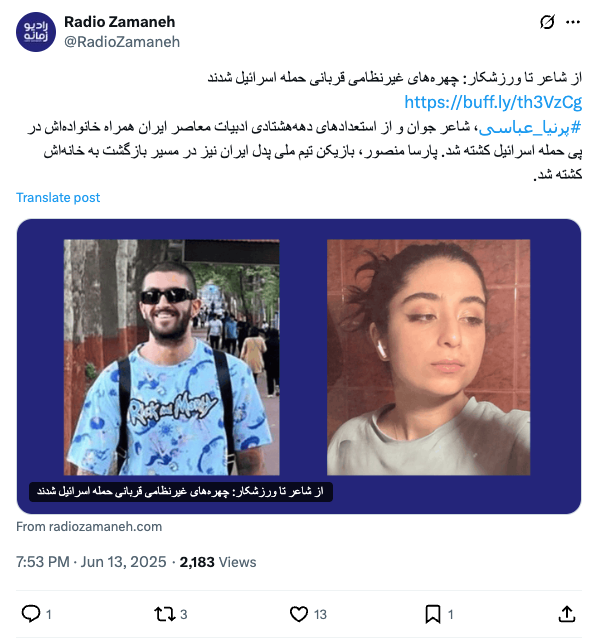The width and height of the screenshot is (598, 638).
Task: Click the Radio Zamaneh display name
Action: [x=120, y=22]
